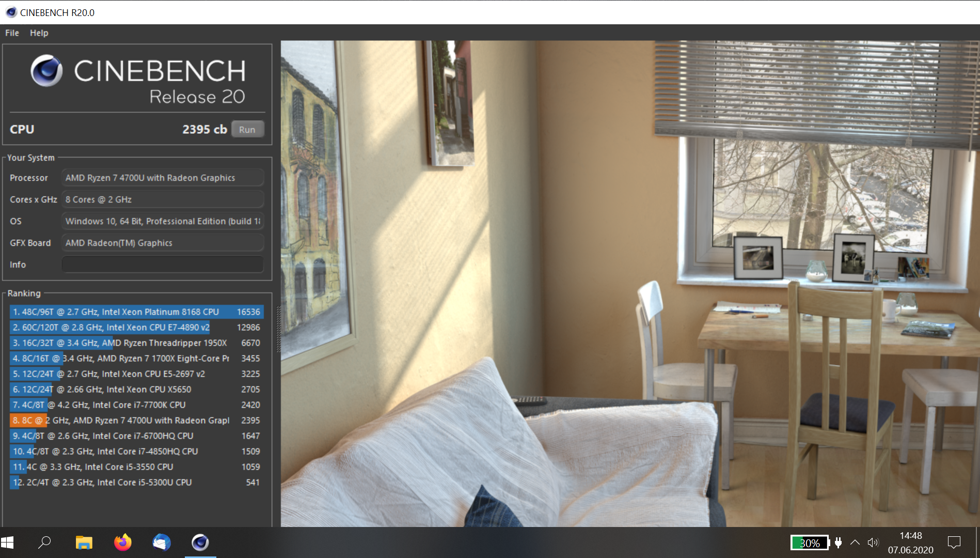Select ranking row Intel Core i5-5300U
This screenshot has width=980, height=558.
point(137,482)
